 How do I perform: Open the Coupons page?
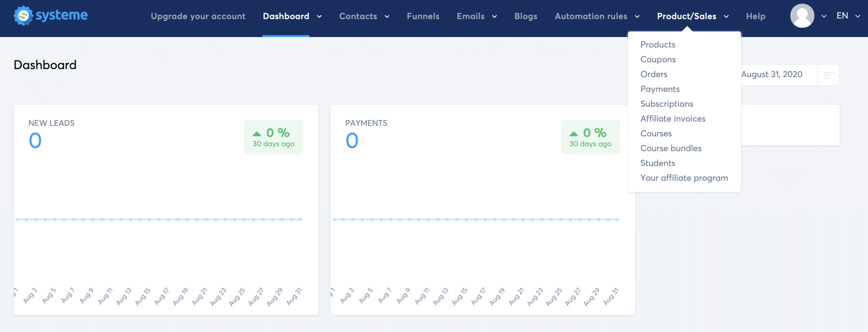click(x=658, y=59)
